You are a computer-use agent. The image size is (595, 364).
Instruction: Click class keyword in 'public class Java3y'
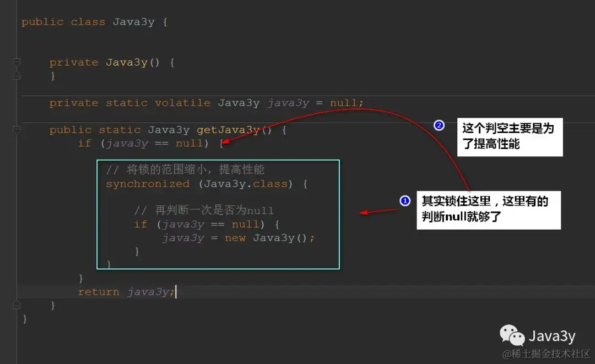88,22
